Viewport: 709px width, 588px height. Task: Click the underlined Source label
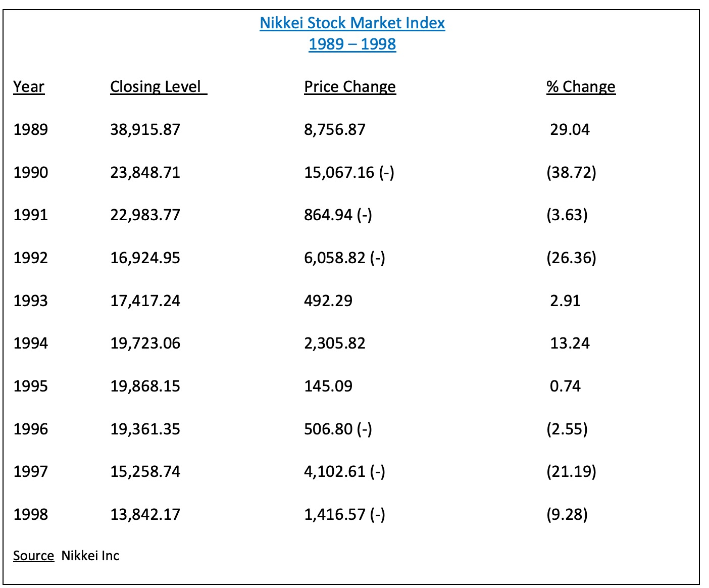[33, 556]
